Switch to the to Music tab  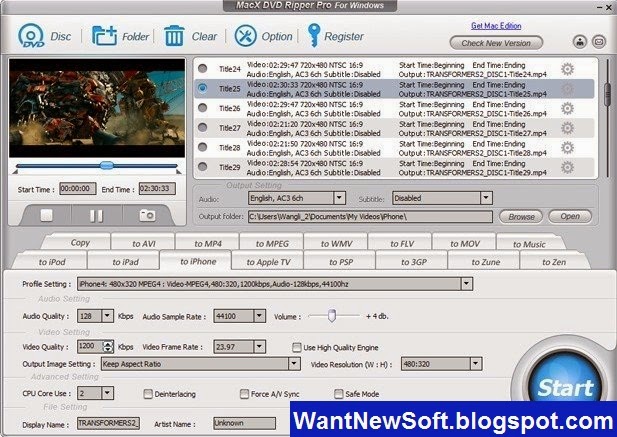pos(529,244)
